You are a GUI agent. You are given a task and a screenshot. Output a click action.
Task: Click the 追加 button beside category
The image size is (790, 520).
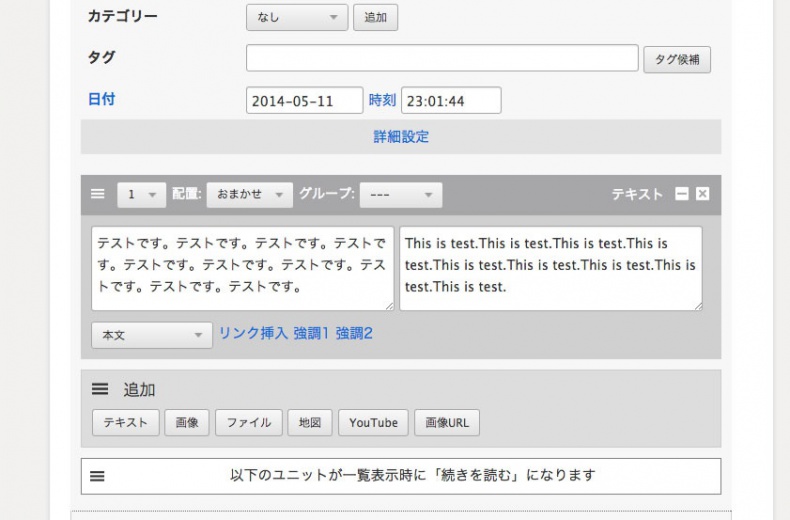(x=375, y=18)
